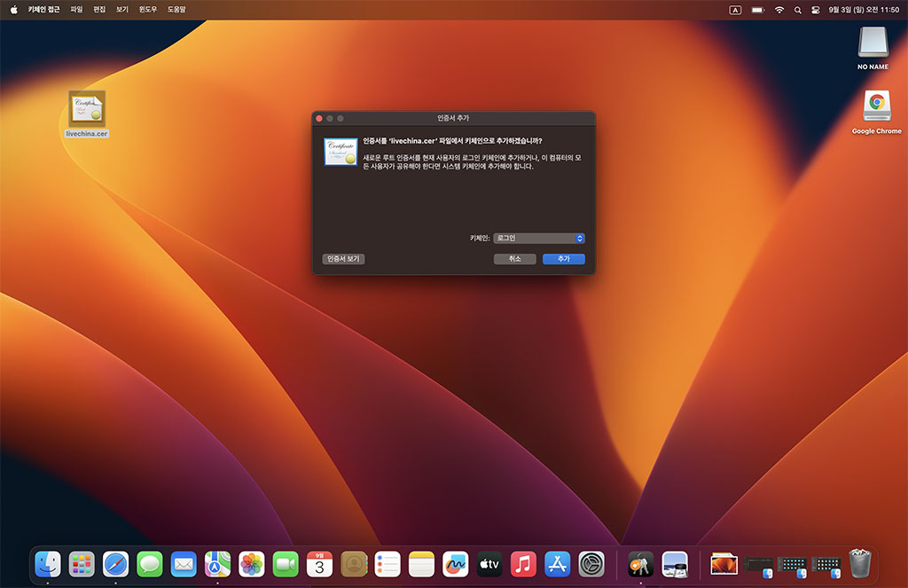Launch Safari from the Dock
908x588 pixels.
[x=116, y=564]
